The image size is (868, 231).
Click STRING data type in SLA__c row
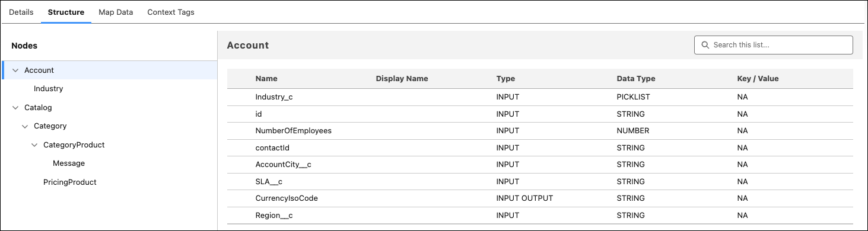(631, 182)
